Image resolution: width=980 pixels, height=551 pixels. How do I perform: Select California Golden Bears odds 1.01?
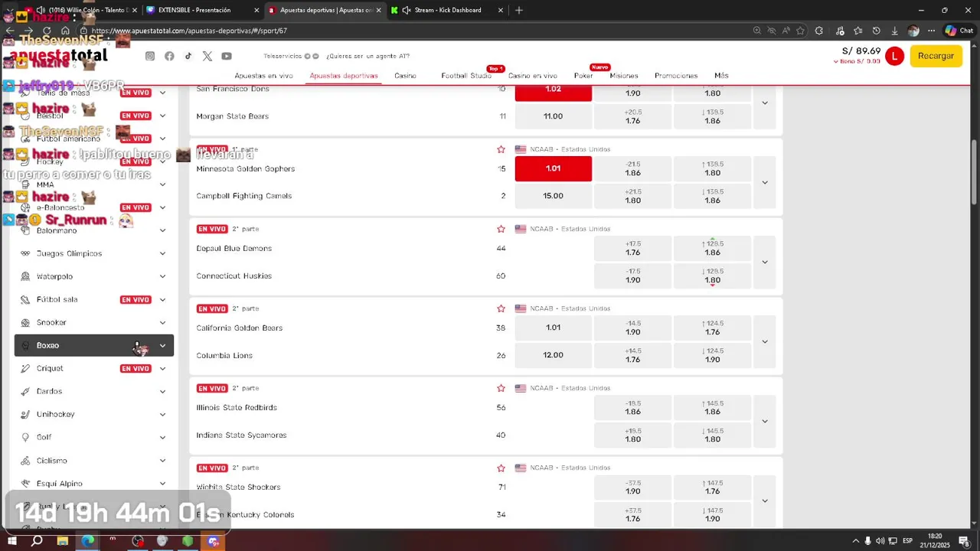[554, 328]
